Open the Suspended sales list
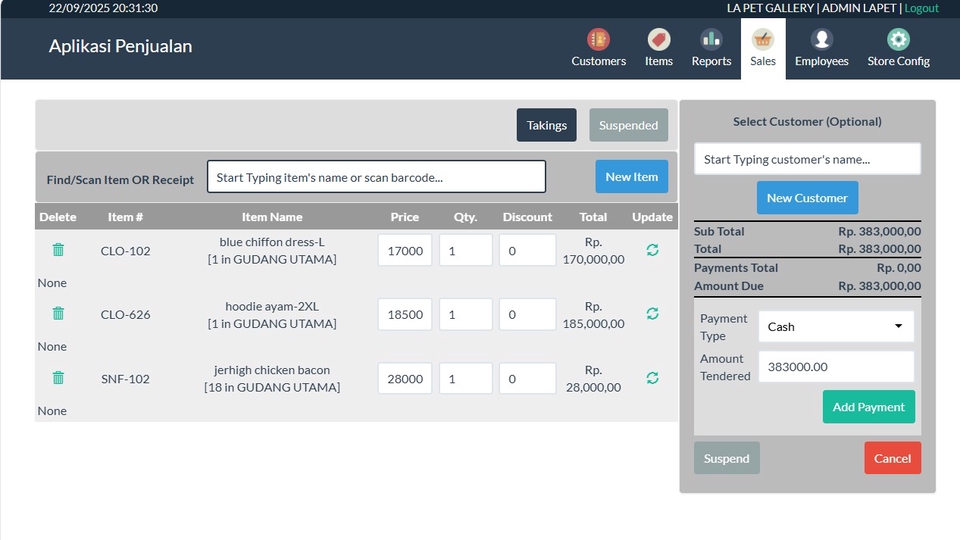The height and width of the screenshot is (540, 960). point(628,125)
